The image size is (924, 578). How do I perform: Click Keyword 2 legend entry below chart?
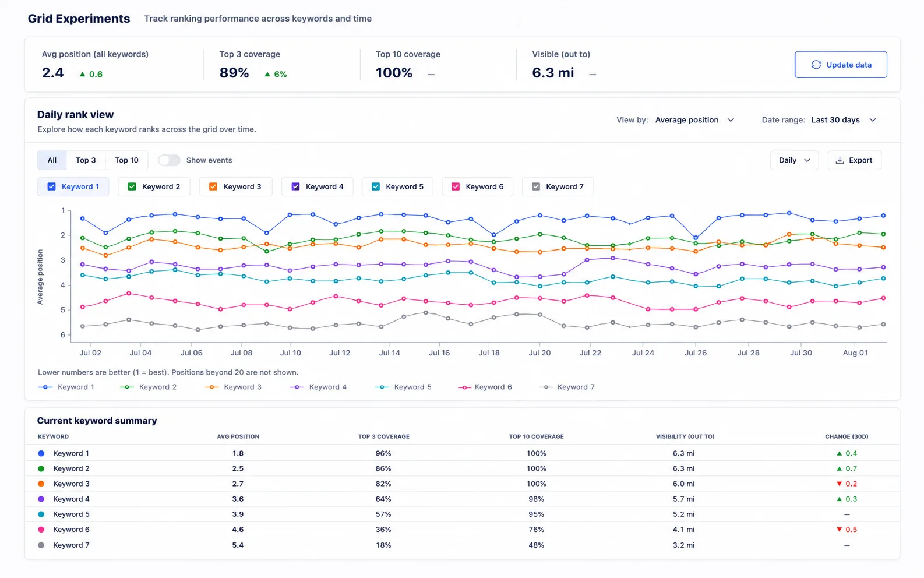pyautogui.click(x=148, y=387)
